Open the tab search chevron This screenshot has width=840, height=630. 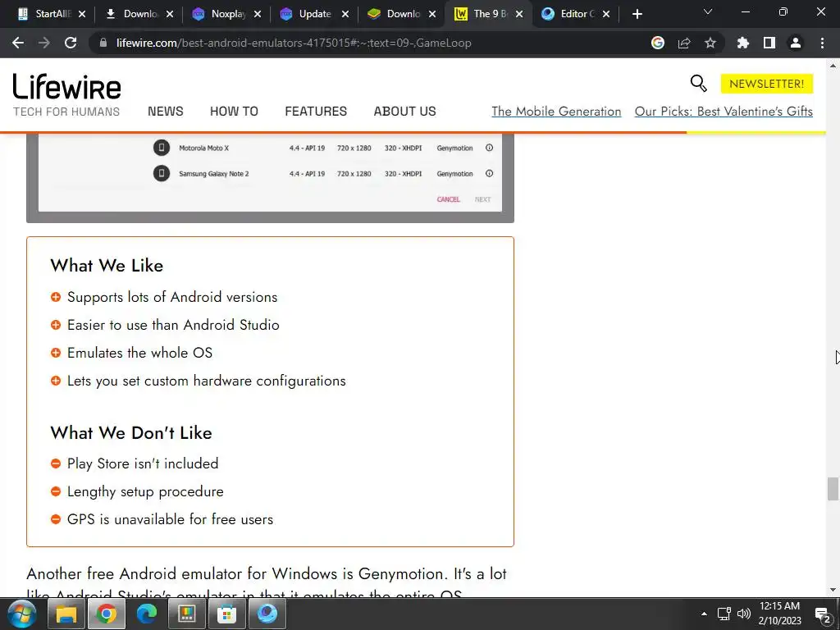708,11
